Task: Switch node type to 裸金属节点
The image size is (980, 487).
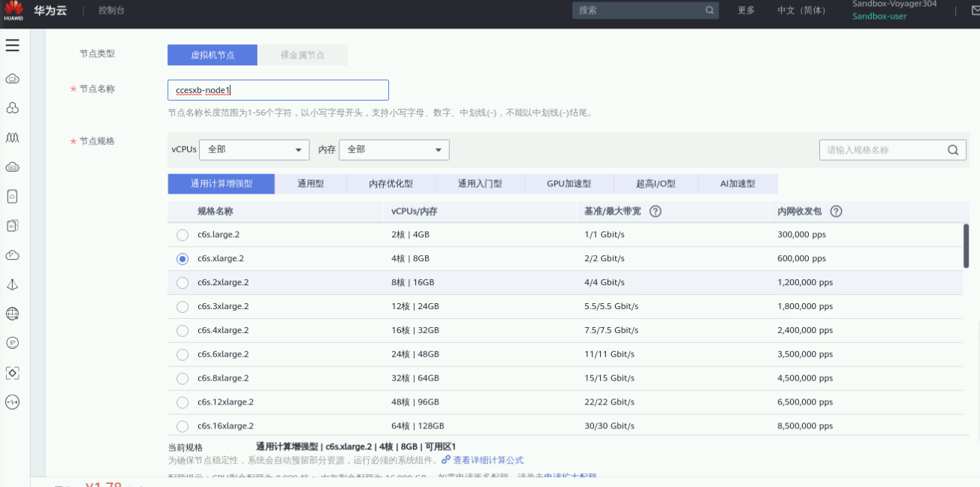Action: pos(303,55)
